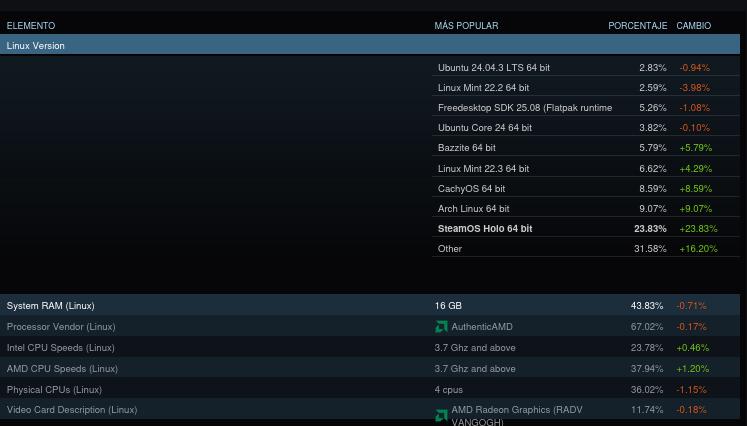Click the -1.15% Physical CPUs change
Viewport: 747px width, 426px height.
coord(691,389)
